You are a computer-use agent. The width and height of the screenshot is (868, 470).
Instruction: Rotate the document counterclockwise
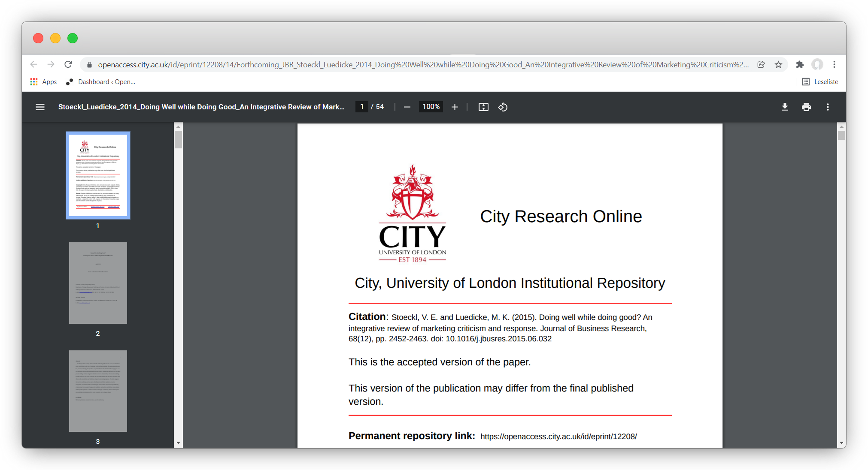click(503, 107)
